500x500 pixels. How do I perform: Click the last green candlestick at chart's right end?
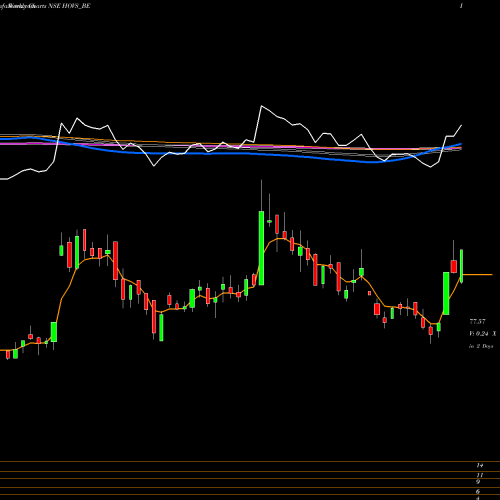tap(462, 266)
